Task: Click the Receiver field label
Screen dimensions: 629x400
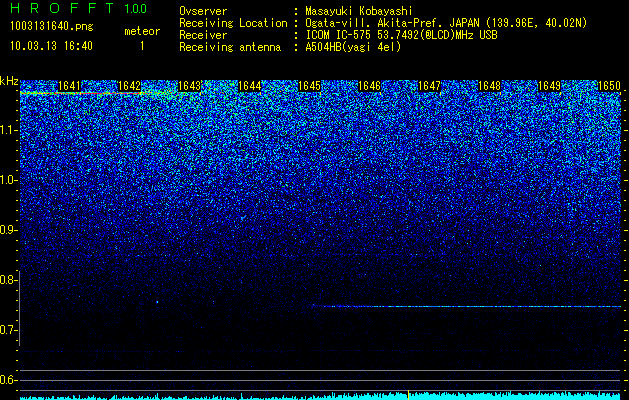Action: (203, 35)
